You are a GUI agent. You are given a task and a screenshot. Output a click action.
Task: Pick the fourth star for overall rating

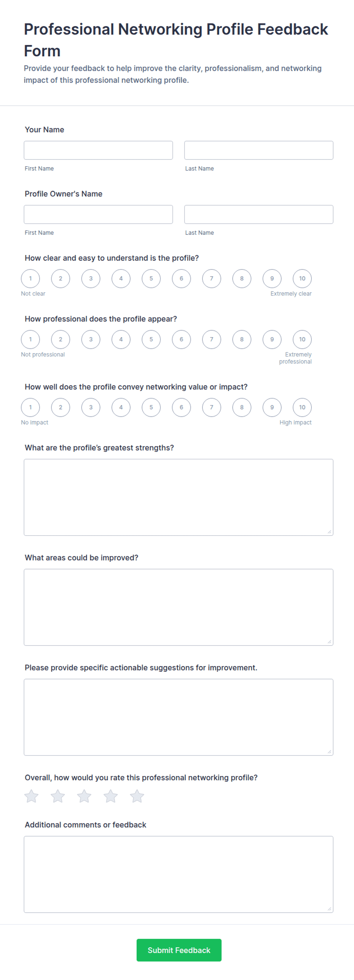pos(111,796)
